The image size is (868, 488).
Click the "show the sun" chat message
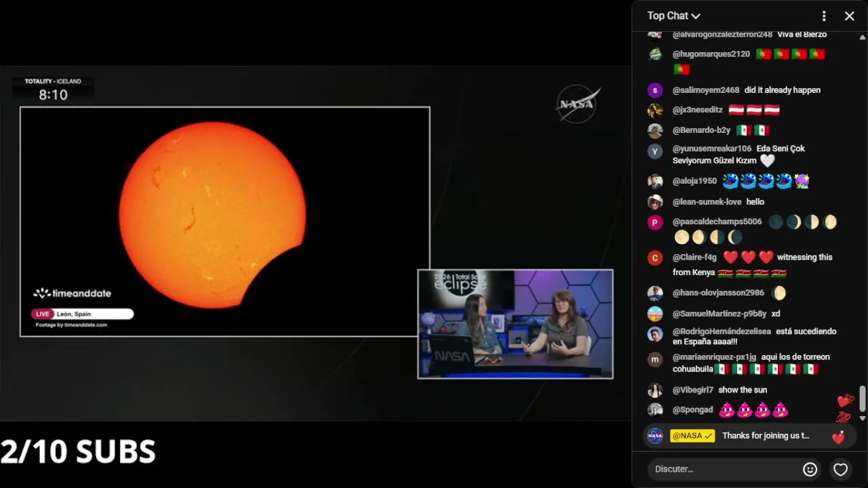click(743, 390)
